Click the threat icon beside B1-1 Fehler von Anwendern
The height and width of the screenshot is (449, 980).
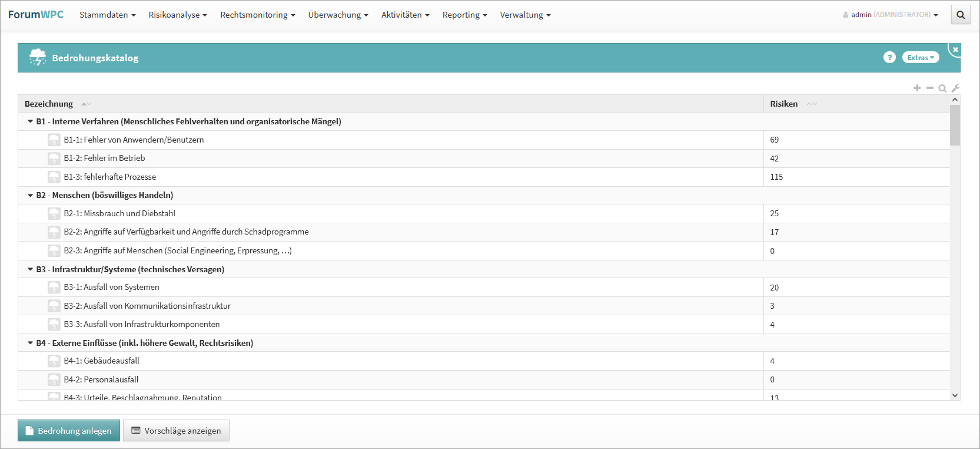point(54,140)
